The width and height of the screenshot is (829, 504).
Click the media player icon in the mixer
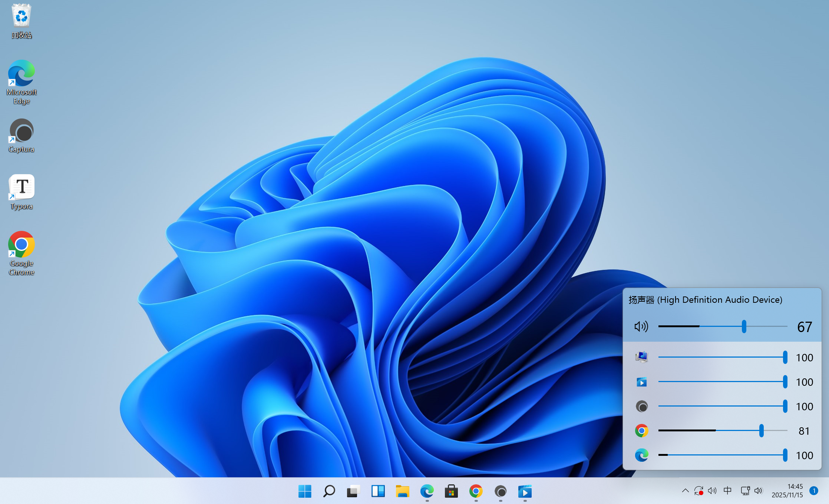(x=641, y=382)
